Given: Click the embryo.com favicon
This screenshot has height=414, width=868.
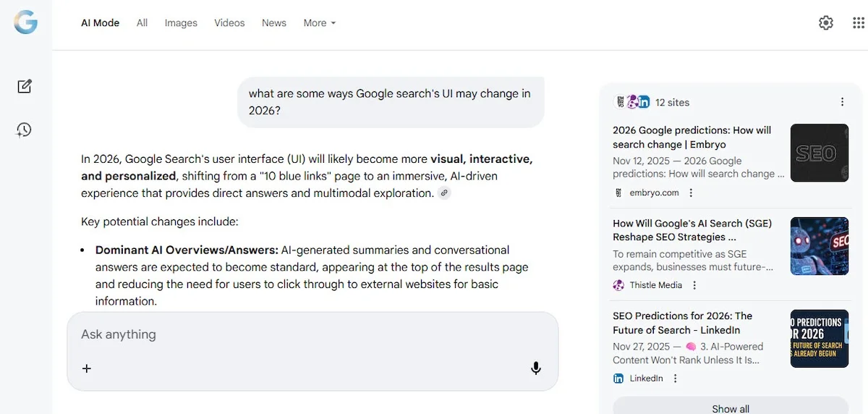Looking at the screenshot, I should pyautogui.click(x=618, y=193).
